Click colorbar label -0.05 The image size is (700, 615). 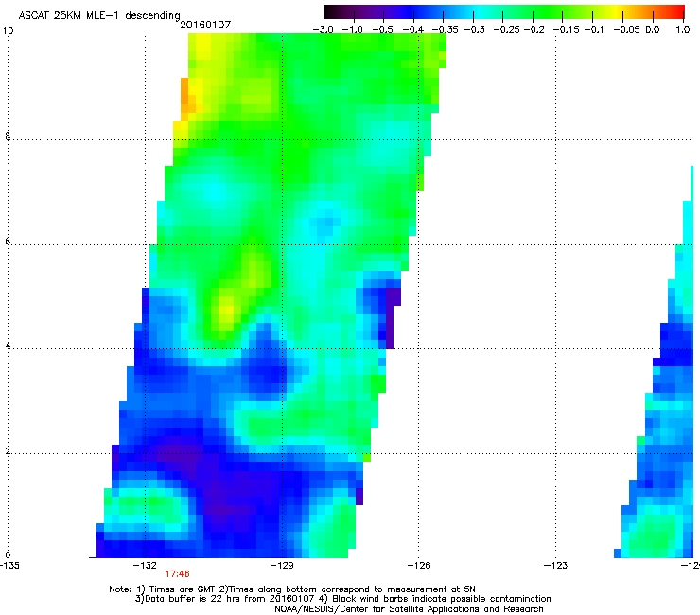point(626,30)
